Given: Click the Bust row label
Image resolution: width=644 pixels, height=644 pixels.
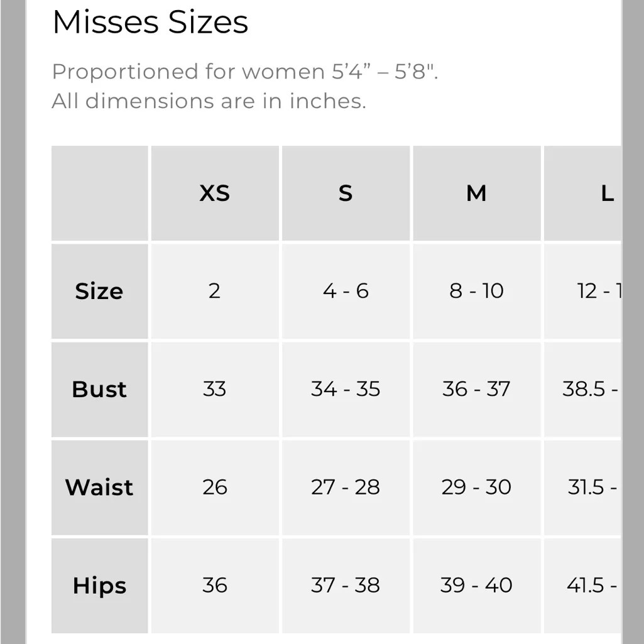Looking at the screenshot, I should click(x=99, y=389).
